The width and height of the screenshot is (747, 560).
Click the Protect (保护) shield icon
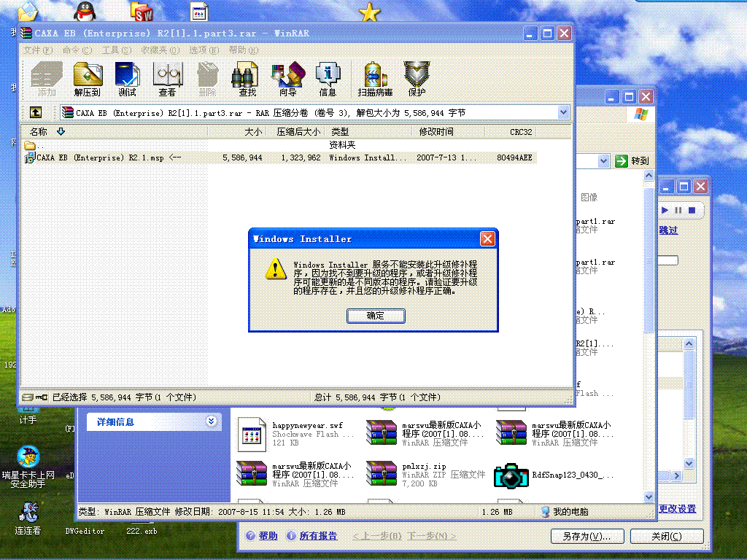417,79
